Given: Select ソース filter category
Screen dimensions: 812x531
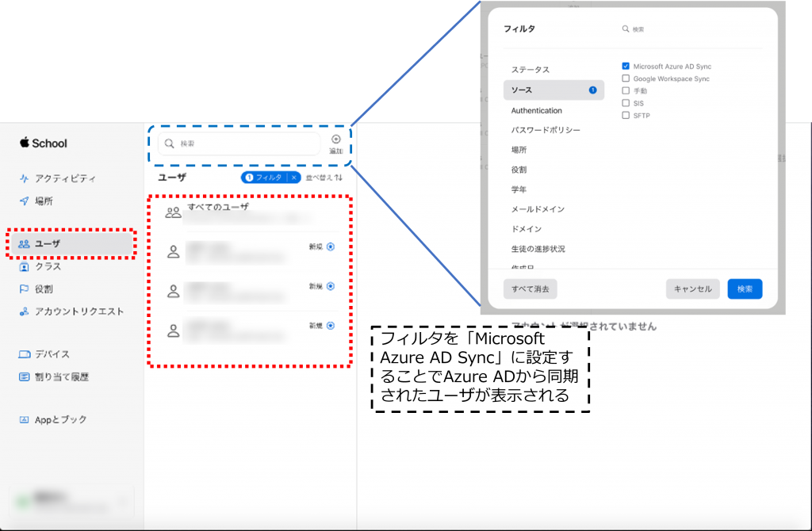Looking at the screenshot, I should [x=553, y=90].
